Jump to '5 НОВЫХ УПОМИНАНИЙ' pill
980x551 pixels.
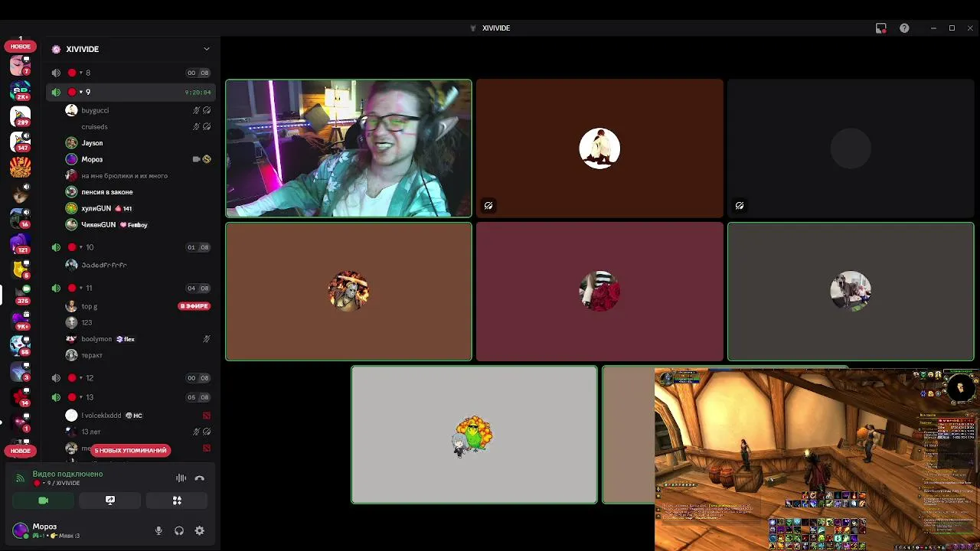click(130, 451)
